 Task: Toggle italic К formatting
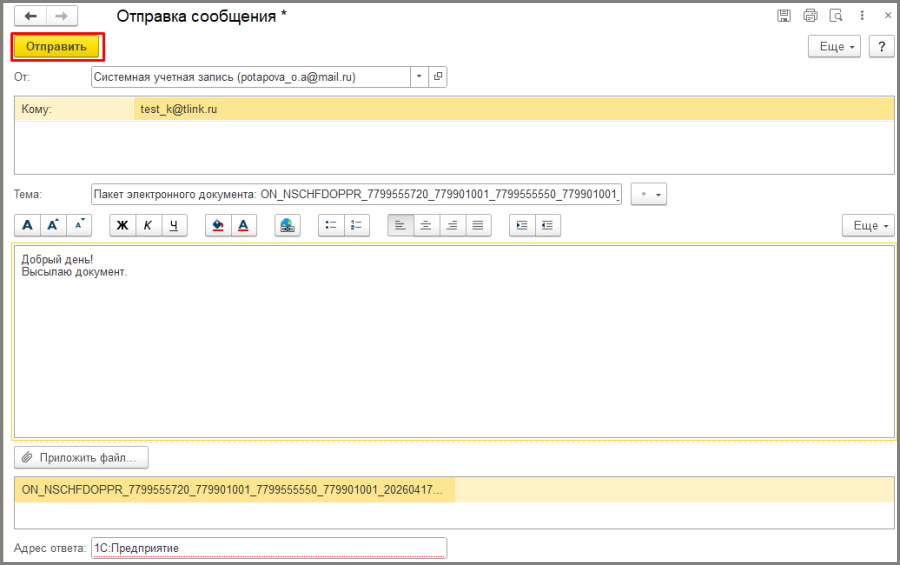point(148,225)
